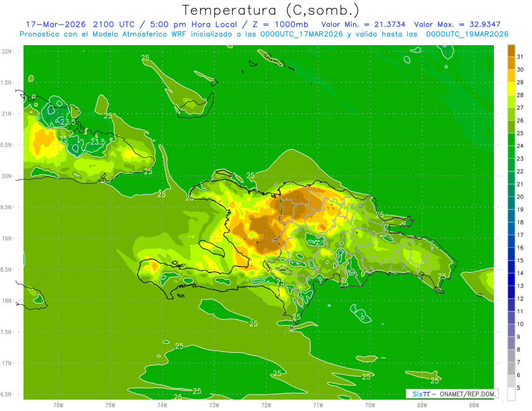Image resolution: width=532 pixels, height=411 pixels.
Task: Click the "Valor Min. = 21.3734" value
Action: (363, 24)
